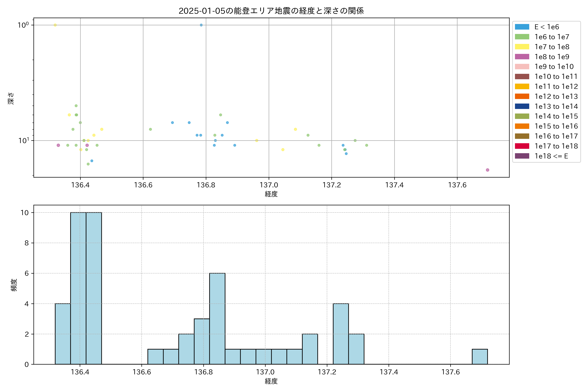The height and width of the screenshot is (392, 588).
Task: Click the yellow point at depth 10^0
Action: 55,25
